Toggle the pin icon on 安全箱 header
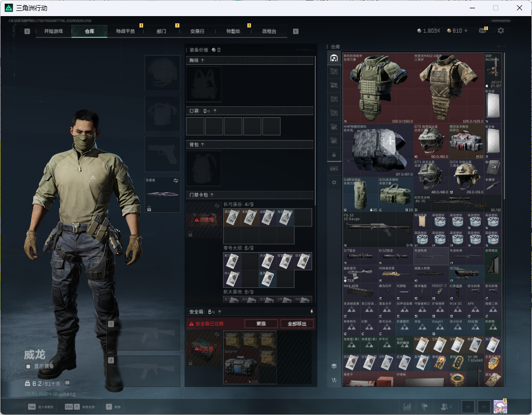 pyautogui.click(x=312, y=311)
